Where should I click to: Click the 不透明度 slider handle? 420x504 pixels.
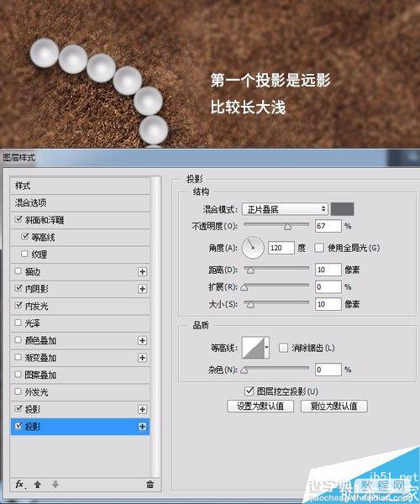point(287,227)
